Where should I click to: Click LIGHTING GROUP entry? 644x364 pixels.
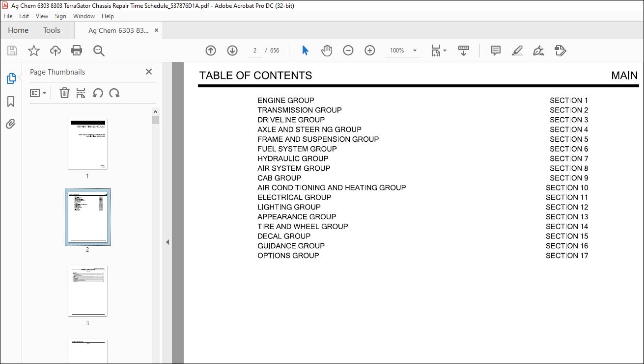click(x=289, y=207)
